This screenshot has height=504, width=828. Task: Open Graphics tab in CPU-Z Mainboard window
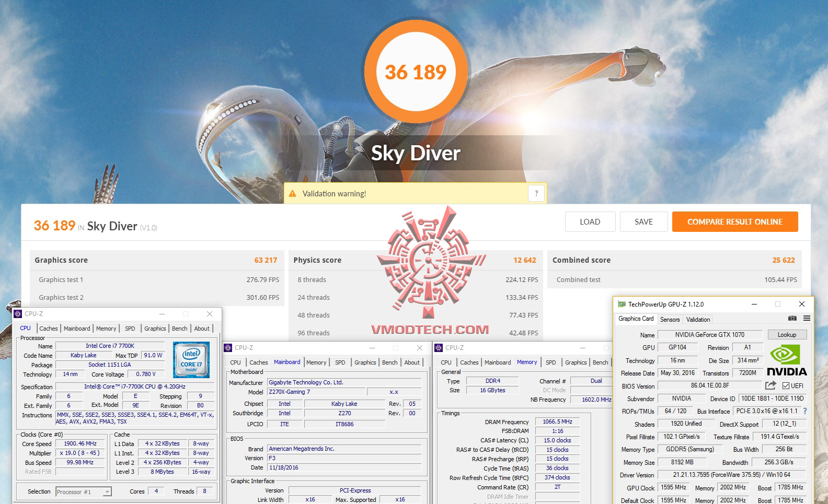(365, 362)
